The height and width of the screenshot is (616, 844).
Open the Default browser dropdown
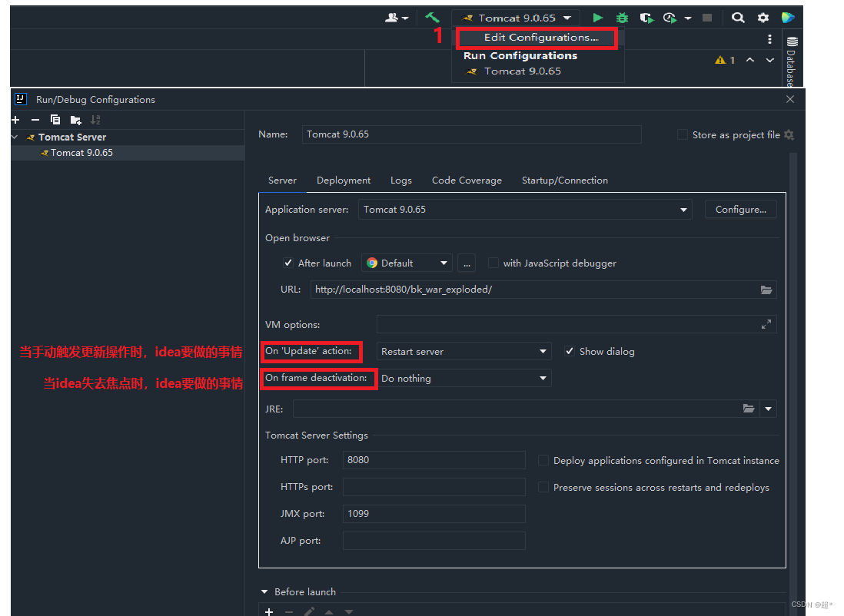pos(407,263)
